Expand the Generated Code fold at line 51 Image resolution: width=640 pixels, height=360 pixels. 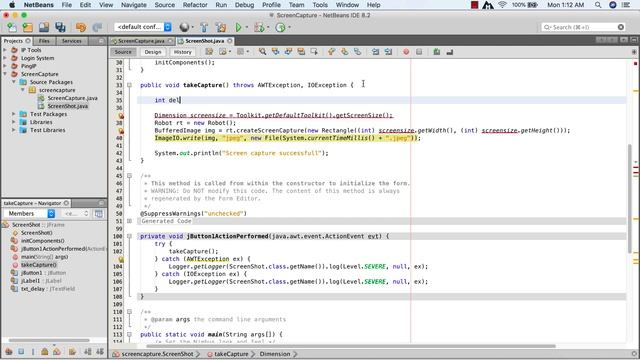(x=129, y=221)
